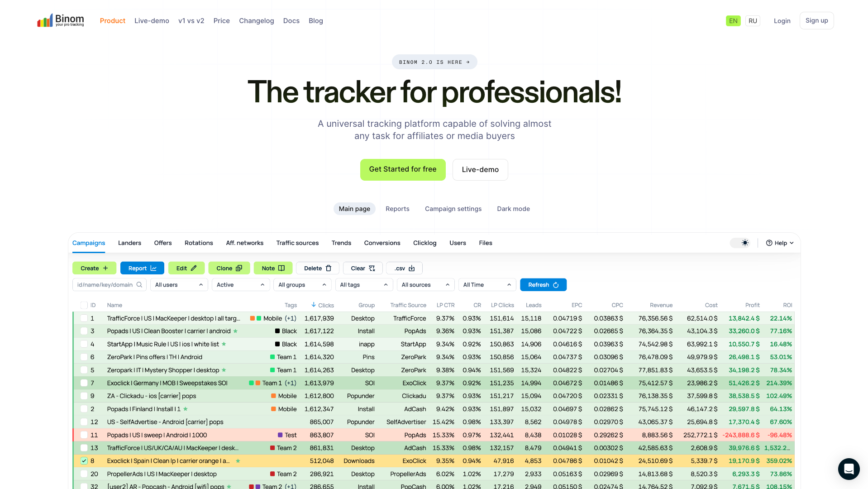
Task: Uncheck the checkbox for campaign 8
Action: coord(84,461)
